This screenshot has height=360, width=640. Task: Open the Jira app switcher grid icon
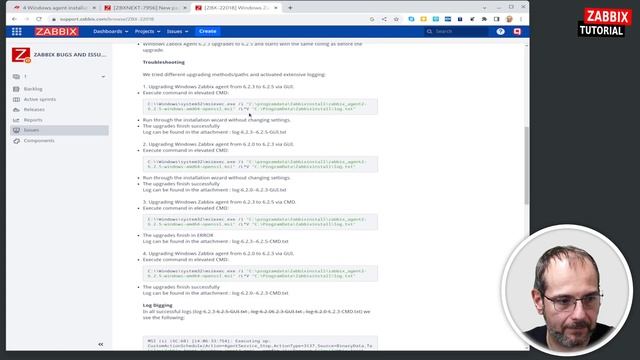(17, 31)
